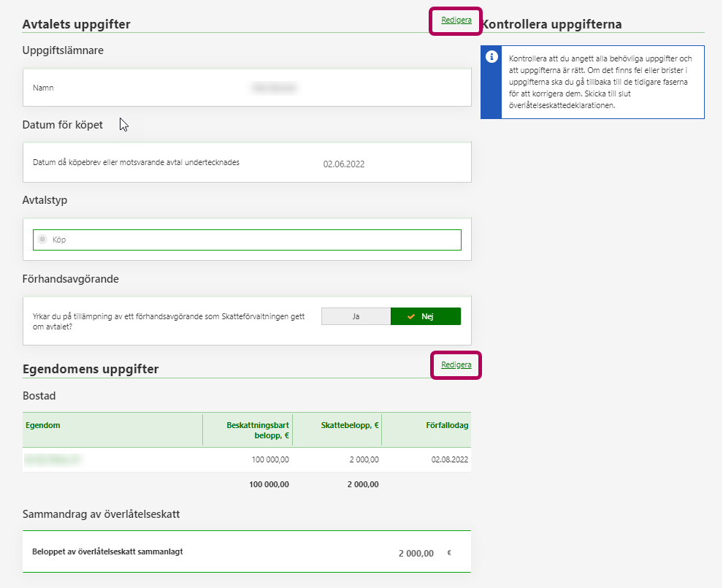This screenshot has height=588, width=723.
Task: Click the Egendom column header
Action: [43, 425]
